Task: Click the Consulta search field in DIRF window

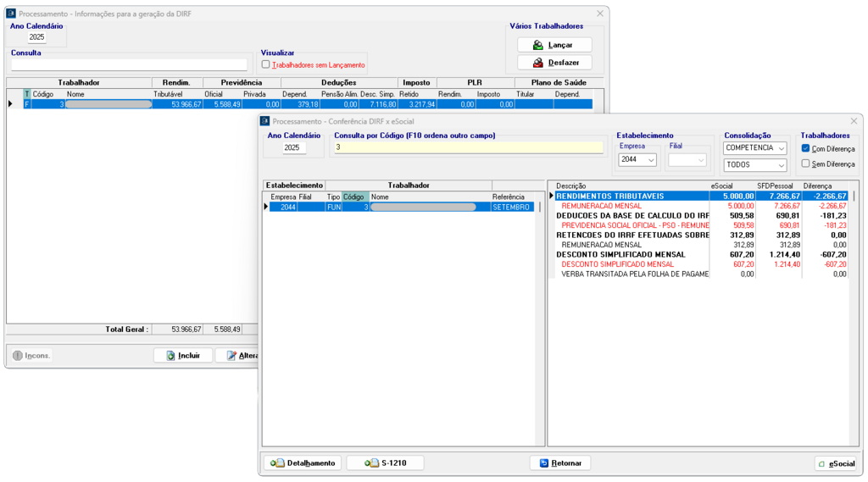Action: coord(129,64)
